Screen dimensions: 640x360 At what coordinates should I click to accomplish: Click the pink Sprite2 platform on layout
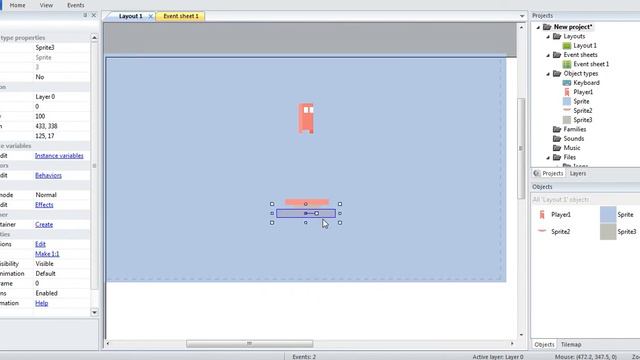click(307, 202)
